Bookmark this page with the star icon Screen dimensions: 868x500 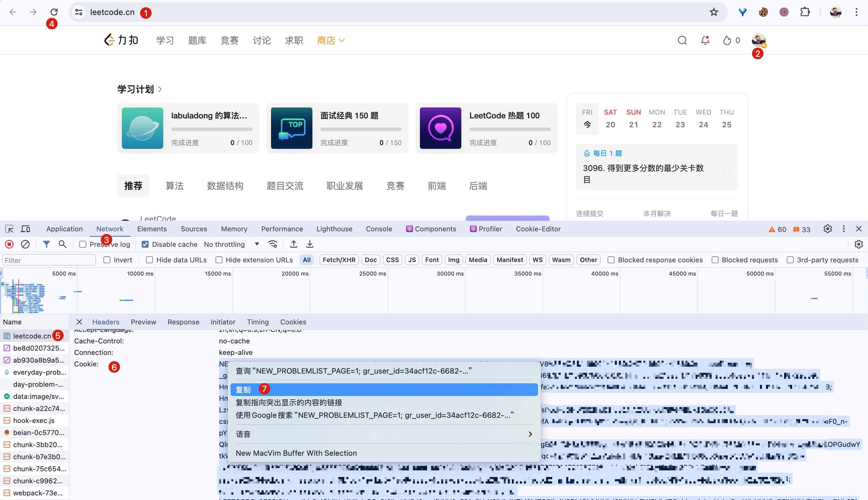tap(714, 12)
